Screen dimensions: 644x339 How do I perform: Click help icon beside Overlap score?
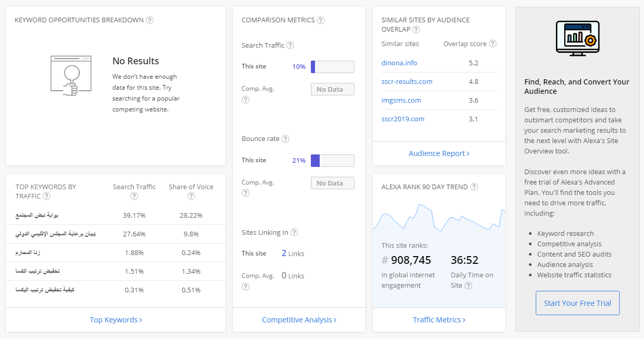coord(493,44)
